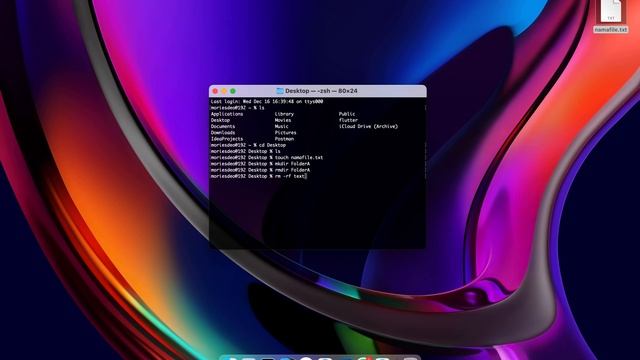Click 'Pictures' in the ls listing

(285, 133)
